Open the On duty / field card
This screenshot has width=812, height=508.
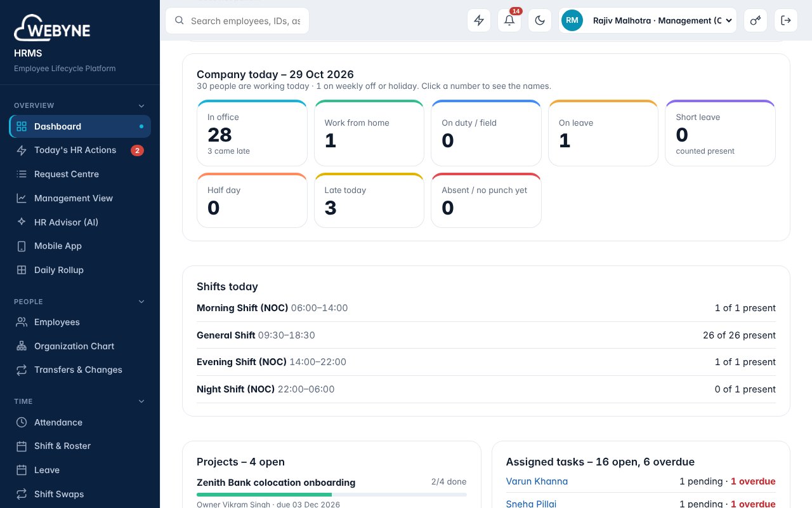(x=486, y=133)
